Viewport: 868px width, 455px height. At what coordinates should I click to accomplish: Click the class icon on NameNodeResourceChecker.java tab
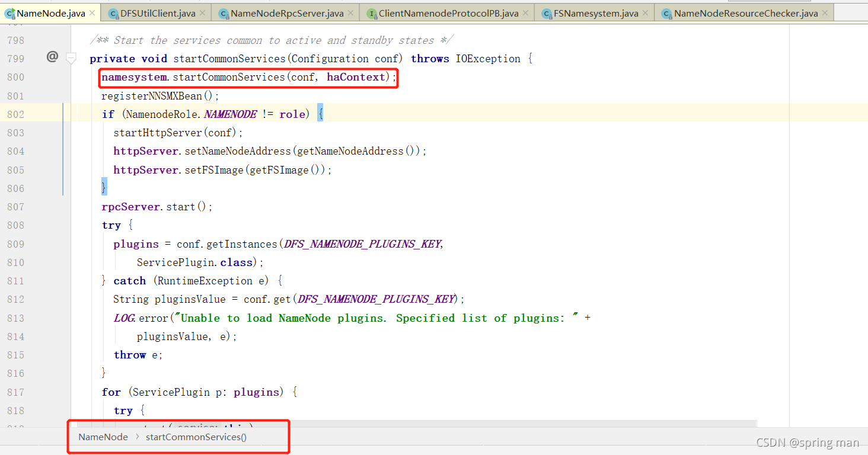coord(667,13)
